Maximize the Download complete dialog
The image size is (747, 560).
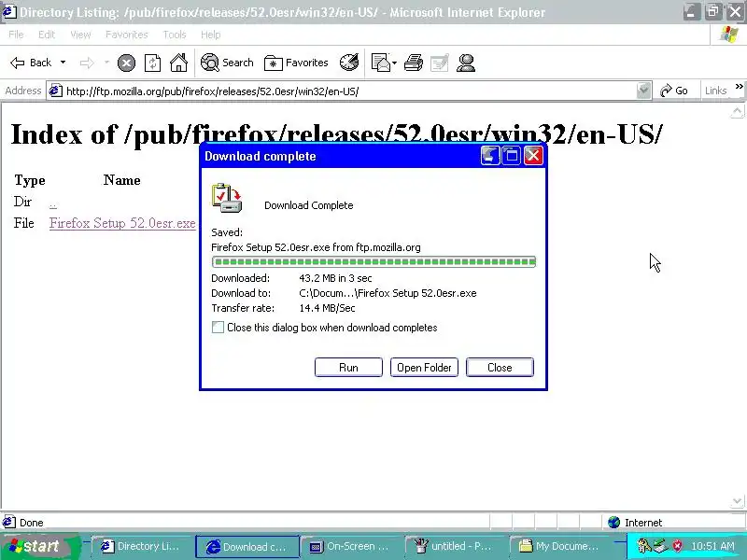click(512, 155)
